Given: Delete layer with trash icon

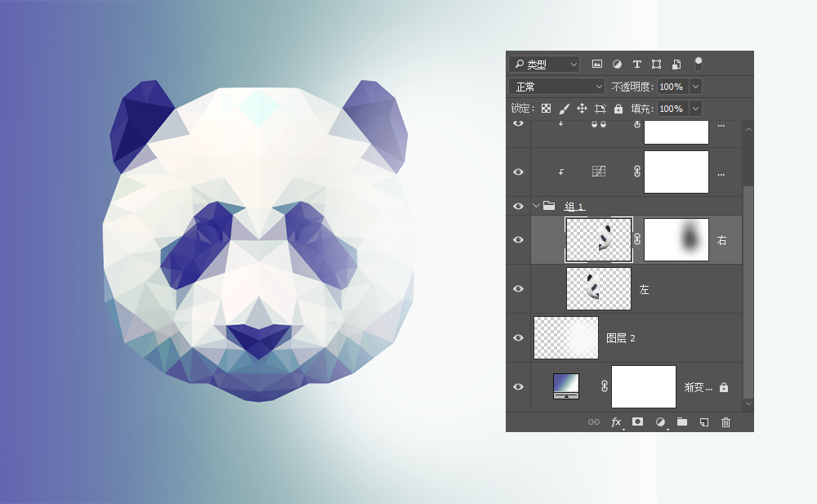Looking at the screenshot, I should pyautogui.click(x=725, y=422).
